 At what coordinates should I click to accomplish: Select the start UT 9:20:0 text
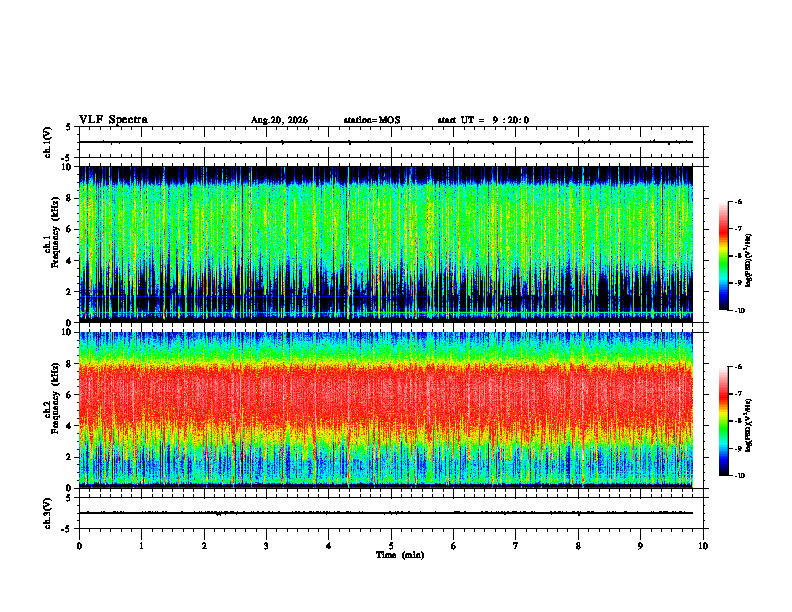click(483, 120)
